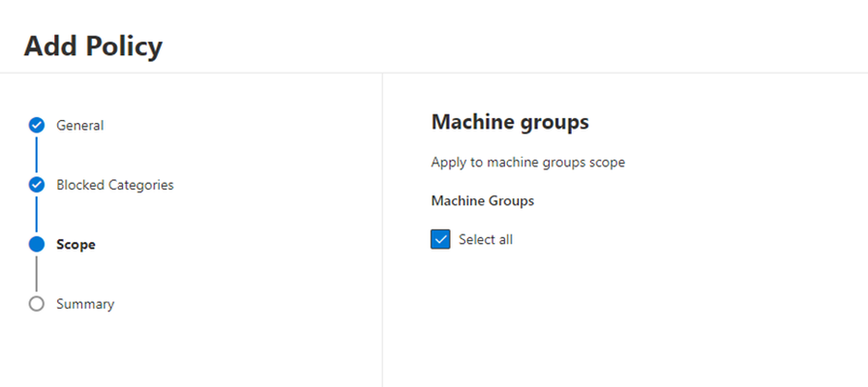
Task: Go to the General step label
Action: pos(79,126)
